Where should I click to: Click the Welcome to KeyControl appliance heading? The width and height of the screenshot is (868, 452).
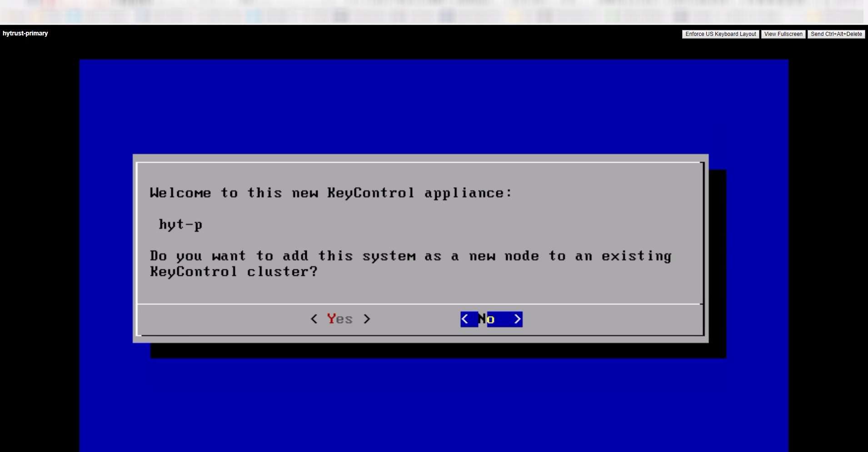pyautogui.click(x=331, y=193)
